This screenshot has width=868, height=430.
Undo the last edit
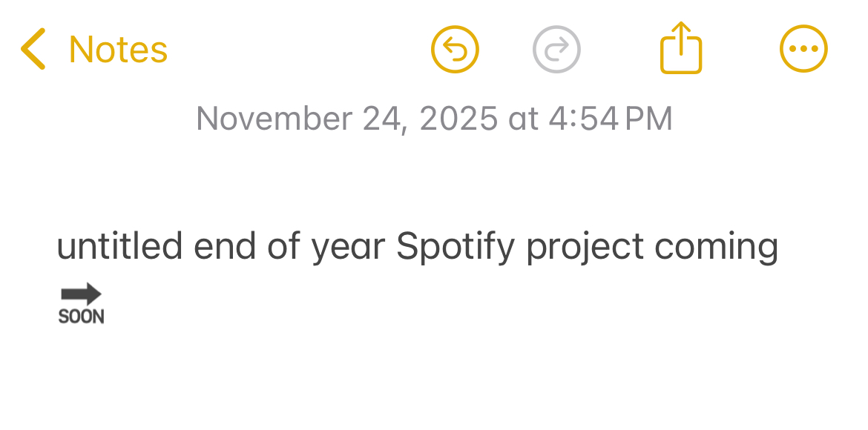pos(455,50)
